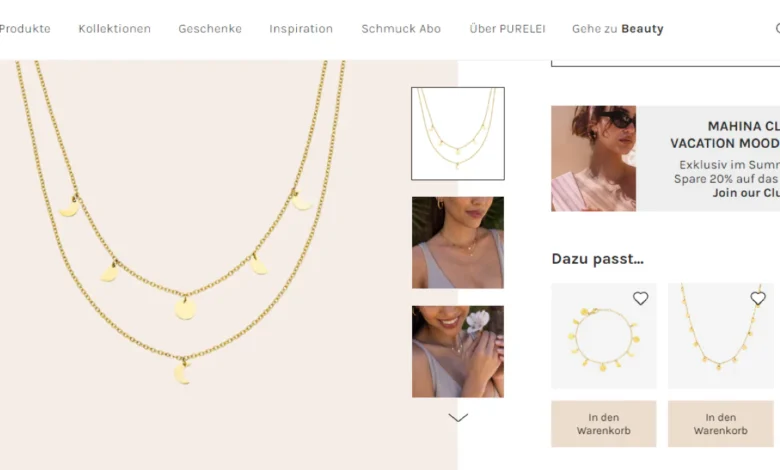Viewport: 780px width, 470px height.
Task: View the model wearing necklace thumbnail
Action: 458,243
